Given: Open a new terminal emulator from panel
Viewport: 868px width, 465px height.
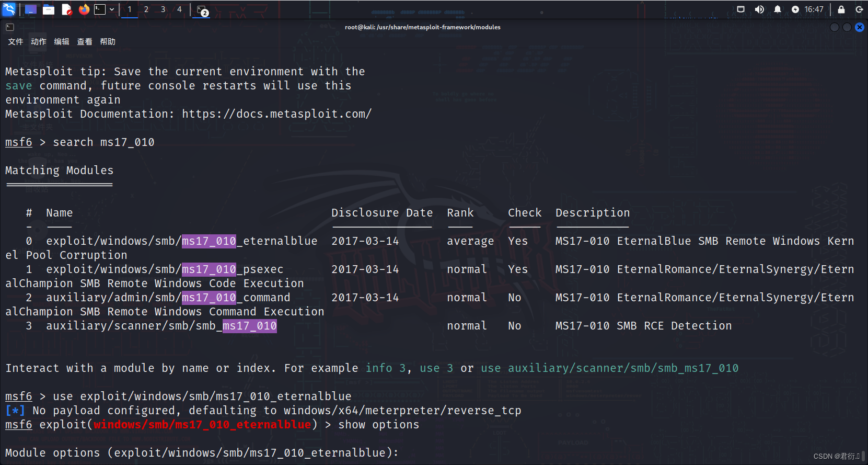Looking at the screenshot, I should pos(100,9).
